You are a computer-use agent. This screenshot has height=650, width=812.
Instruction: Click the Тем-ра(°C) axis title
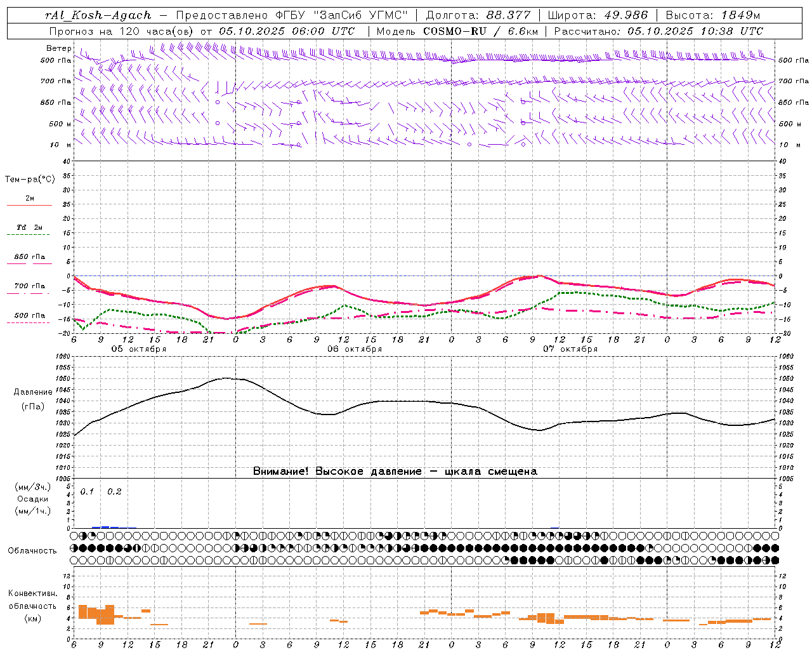coord(30,180)
